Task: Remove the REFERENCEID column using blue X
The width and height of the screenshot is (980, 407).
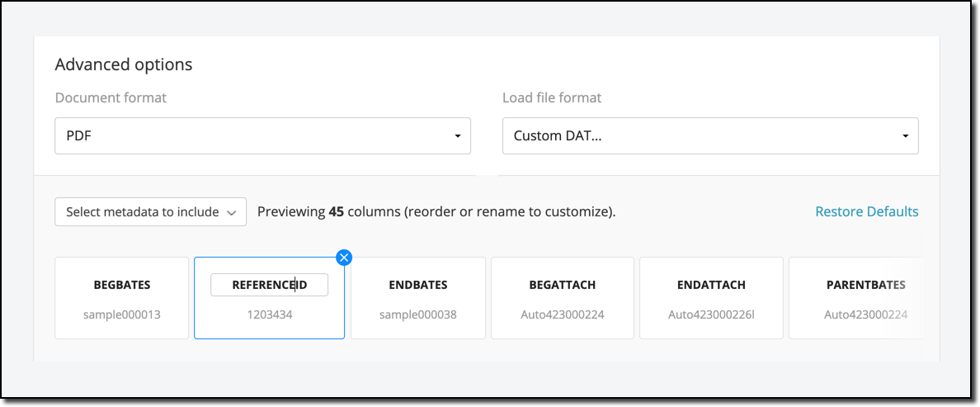Action: (x=344, y=258)
